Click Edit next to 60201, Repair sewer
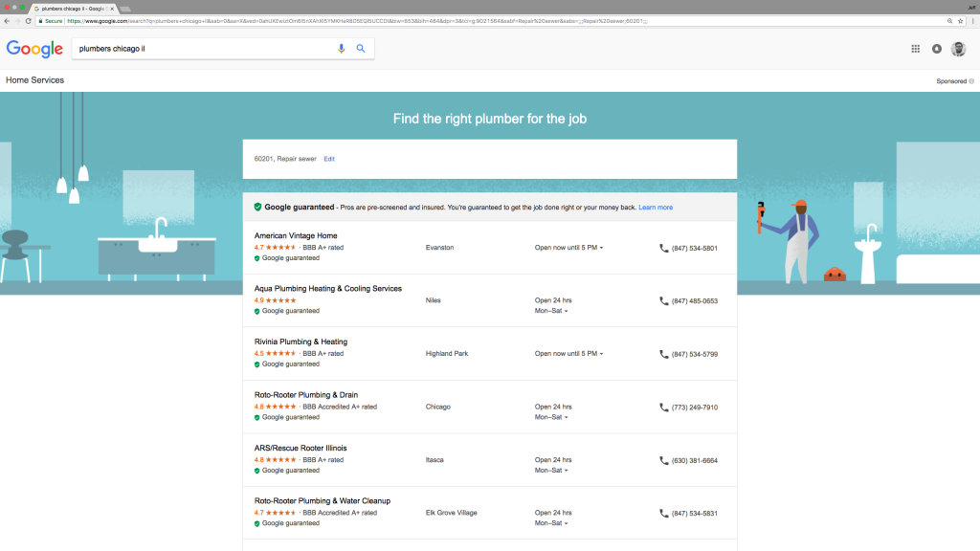 329,159
